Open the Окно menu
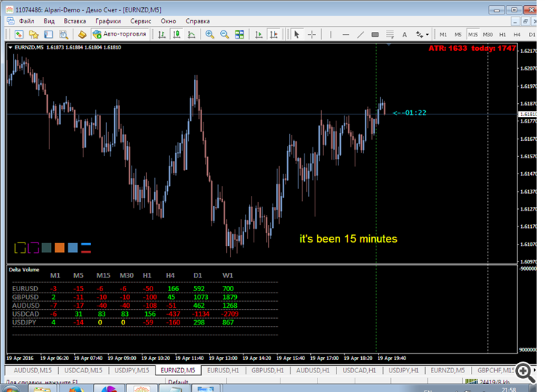545x392 pixels. pyautogui.click(x=169, y=21)
